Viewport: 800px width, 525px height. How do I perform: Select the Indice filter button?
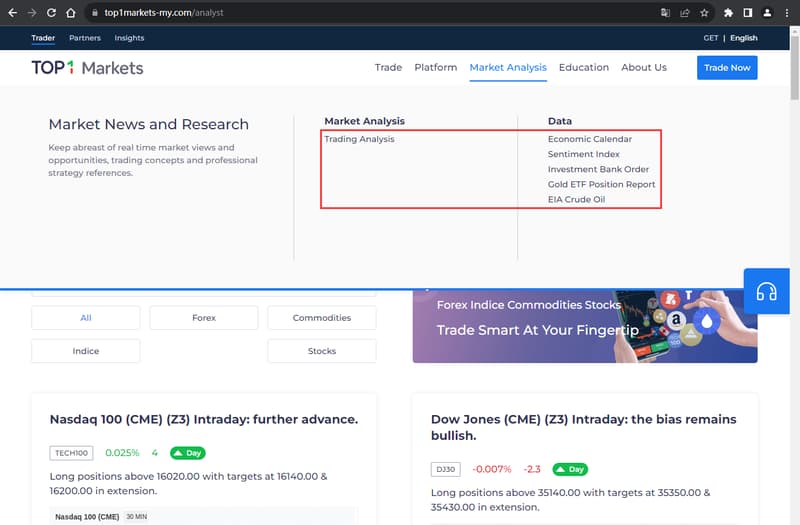(x=86, y=351)
